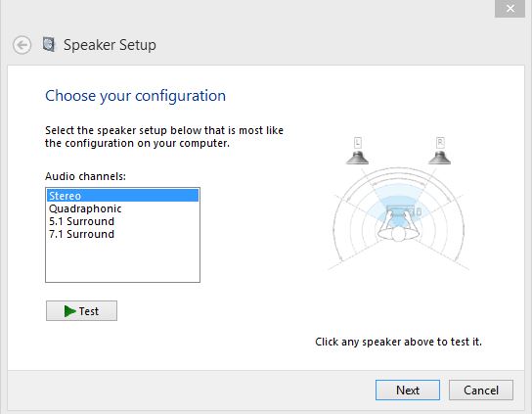Image resolution: width=532 pixels, height=414 pixels.
Task: Click the Next button
Action: [x=408, y=390]
